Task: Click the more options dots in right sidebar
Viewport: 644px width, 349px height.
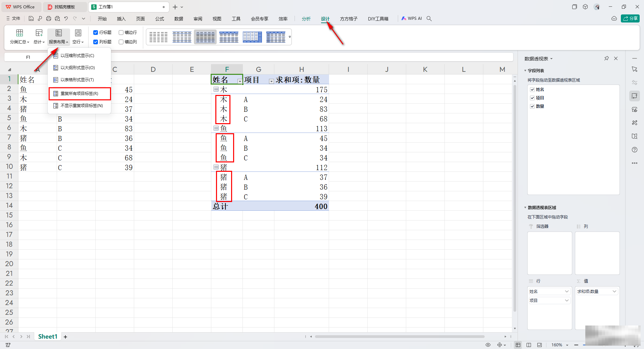Action: pyautogui.click(x=635, y=163)
